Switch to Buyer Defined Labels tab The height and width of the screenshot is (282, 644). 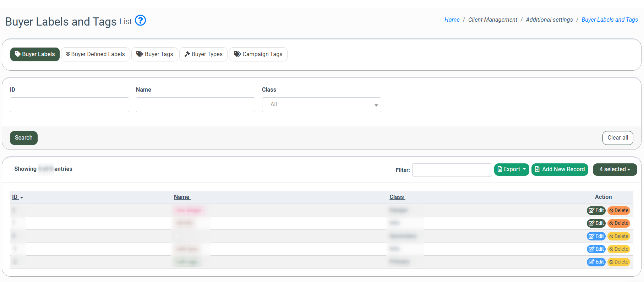coord(95,54)
